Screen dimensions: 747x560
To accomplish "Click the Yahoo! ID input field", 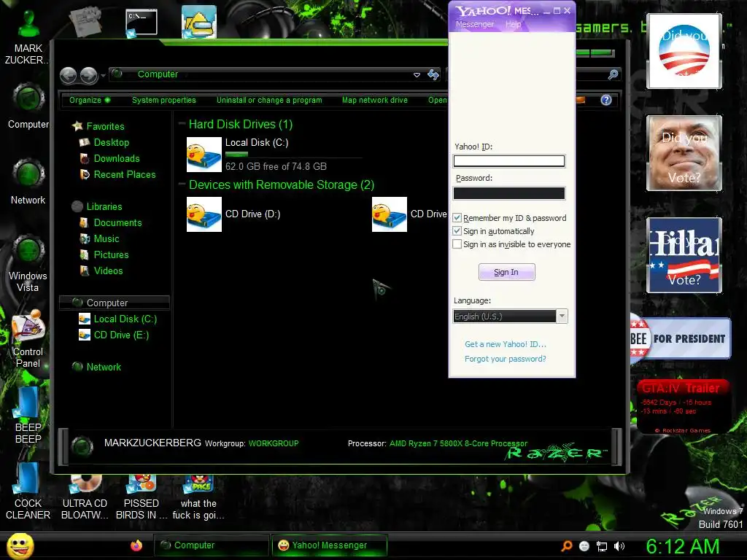I will (x=508, y=161).
